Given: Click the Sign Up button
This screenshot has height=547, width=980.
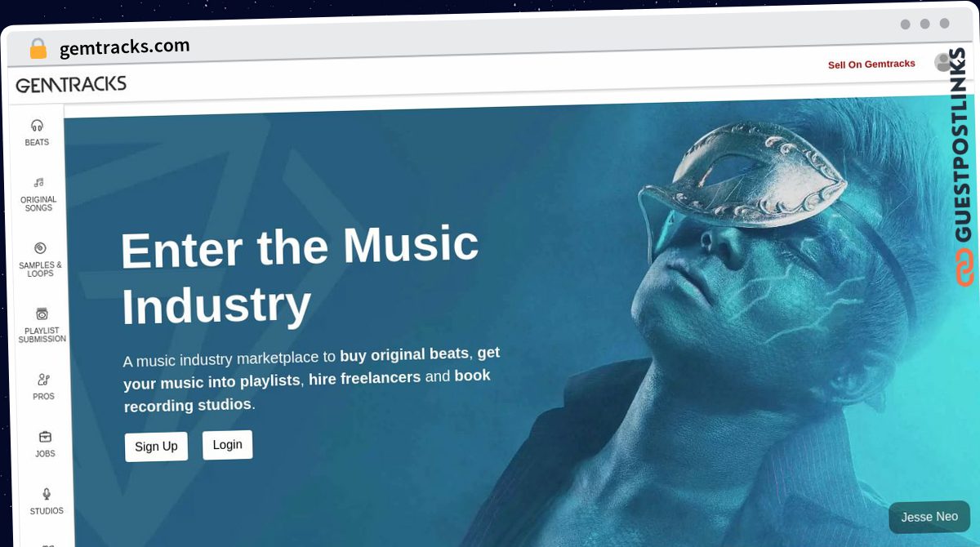Looking at the screenshot, I should 156,447.
